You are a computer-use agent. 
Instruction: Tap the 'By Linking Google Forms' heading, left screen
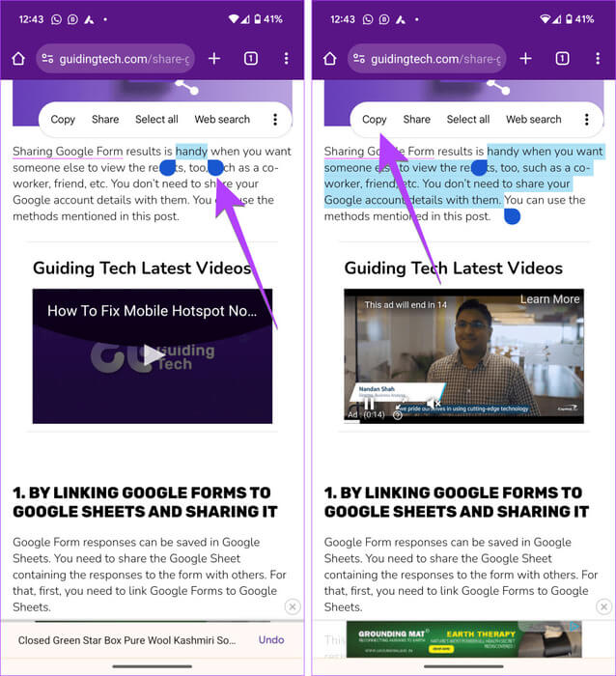point(145,502)
